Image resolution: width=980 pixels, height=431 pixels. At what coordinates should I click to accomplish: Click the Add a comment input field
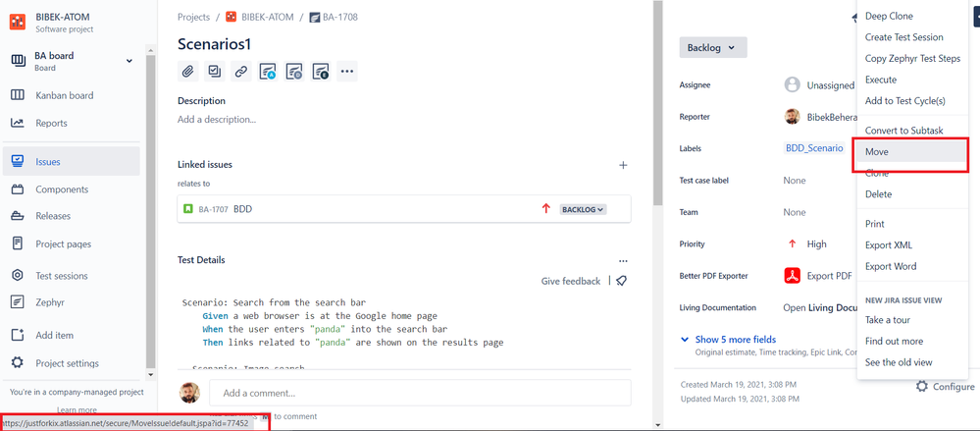click(420, 393)
